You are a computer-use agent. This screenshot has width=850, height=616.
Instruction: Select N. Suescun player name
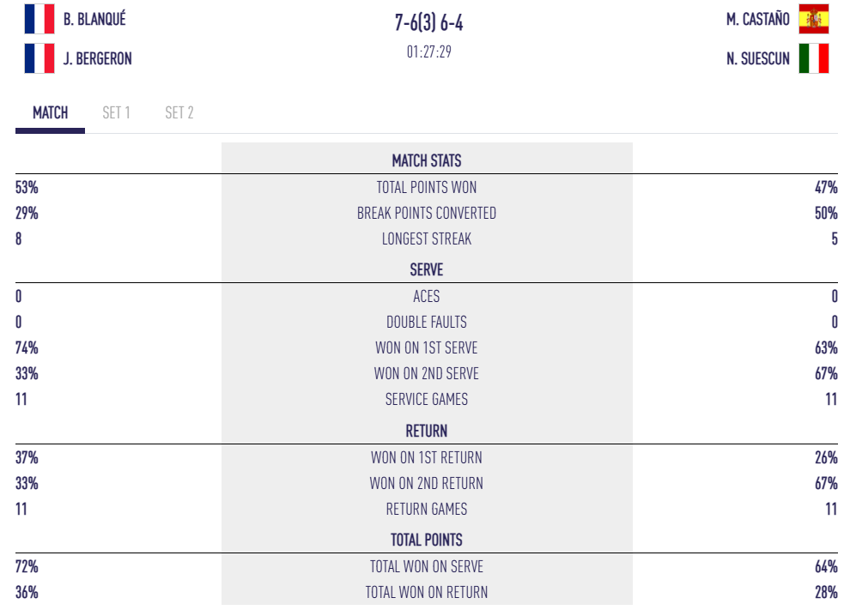(x=757, y=59)
